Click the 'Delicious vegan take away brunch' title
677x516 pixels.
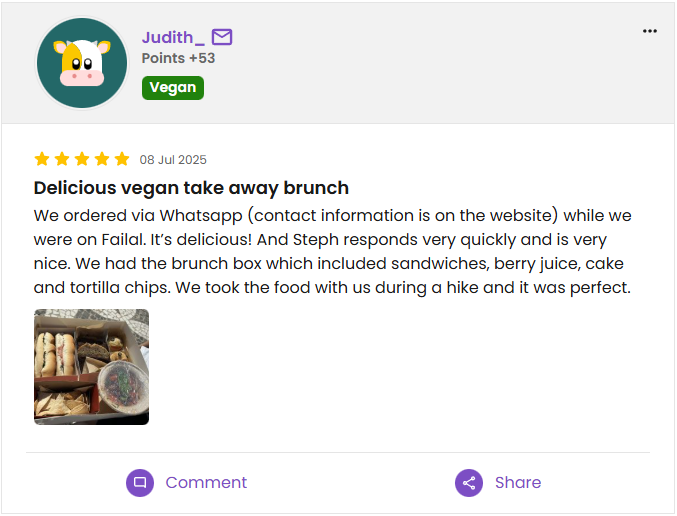(191, 187)
